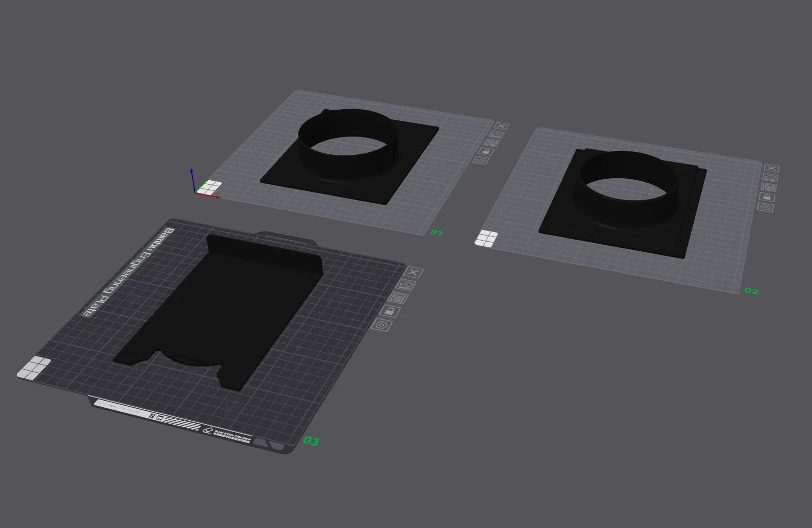Arrange objects on plate 02
The width and height of the screenshot is (812, 528).
click(x=768, y=187)
